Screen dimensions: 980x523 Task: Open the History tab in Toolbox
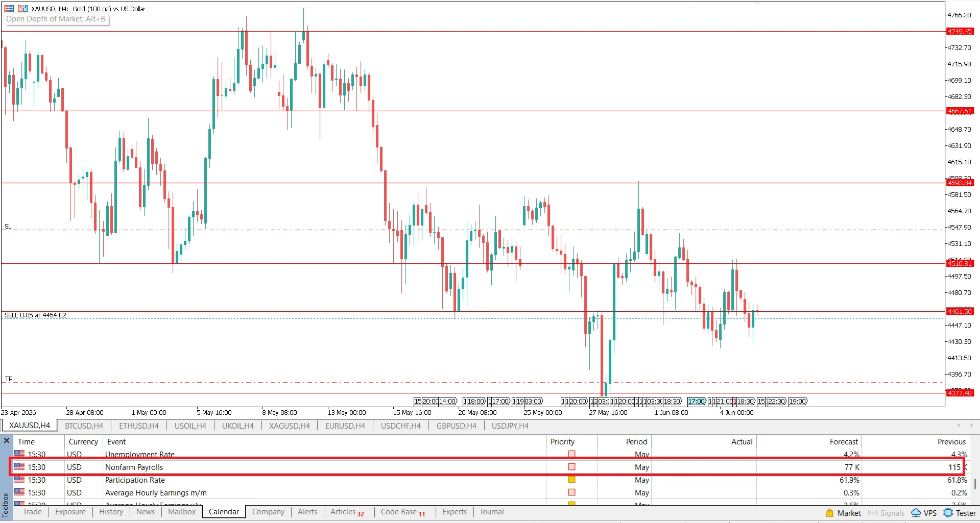pos(111,512)
